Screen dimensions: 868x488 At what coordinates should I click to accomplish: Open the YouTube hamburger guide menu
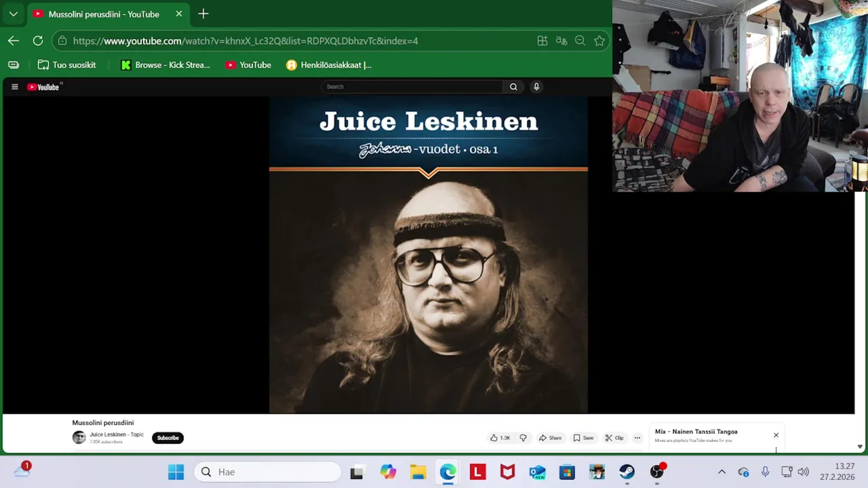pyautogui.click(x=15, y=87)
